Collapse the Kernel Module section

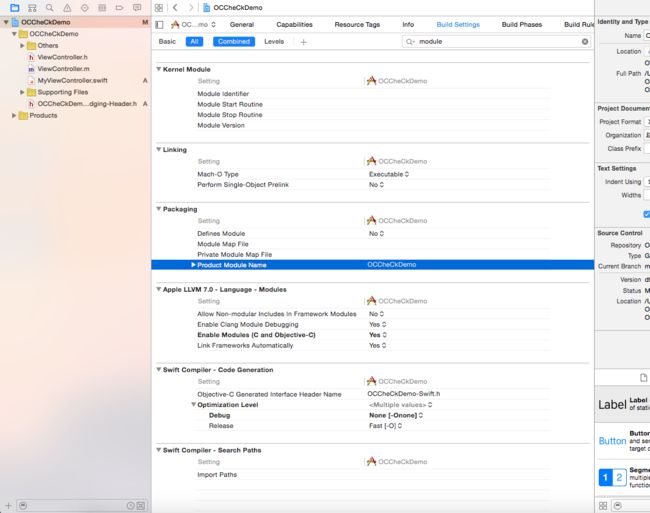158,69
